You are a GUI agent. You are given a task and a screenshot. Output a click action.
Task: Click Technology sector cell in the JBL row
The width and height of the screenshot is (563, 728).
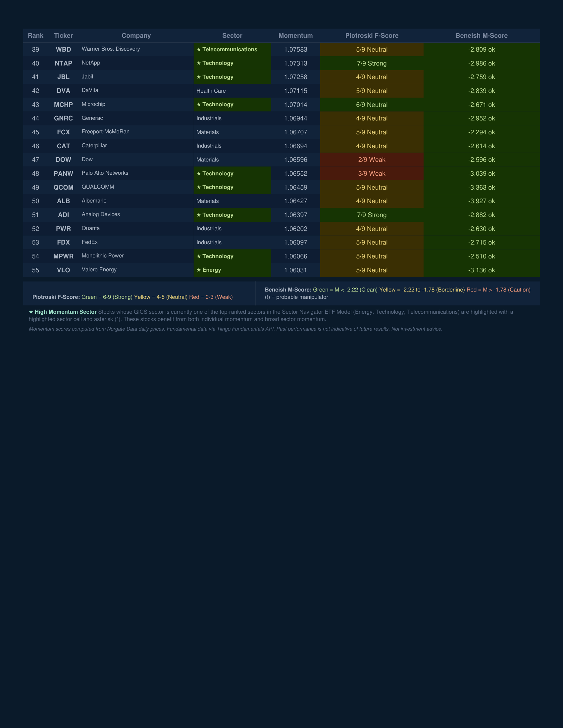point(232,77)
